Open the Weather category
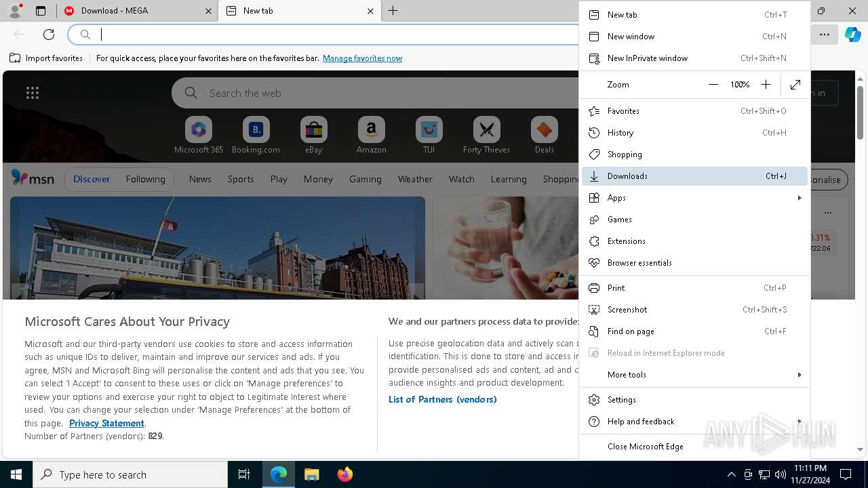Image resolution: width=868 pixels, height=488 pixels. click(x=415, y=179)
